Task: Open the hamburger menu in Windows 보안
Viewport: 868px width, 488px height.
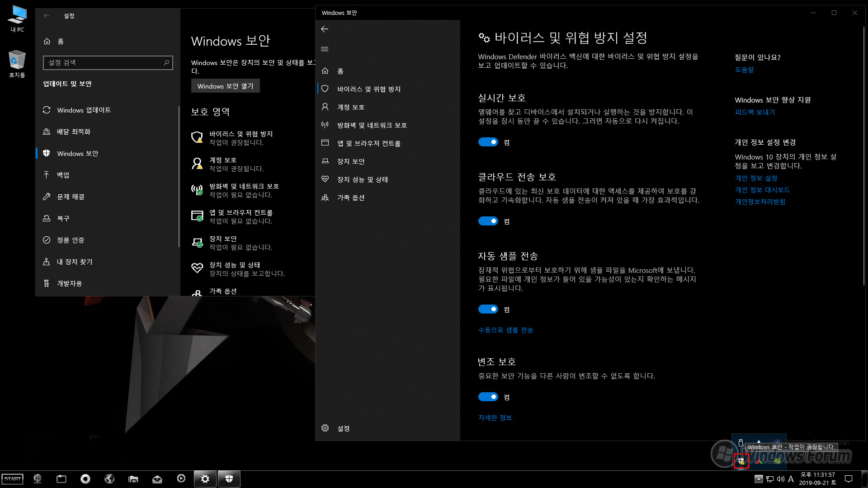Action: pyautogui.click(x=325, y=49)
